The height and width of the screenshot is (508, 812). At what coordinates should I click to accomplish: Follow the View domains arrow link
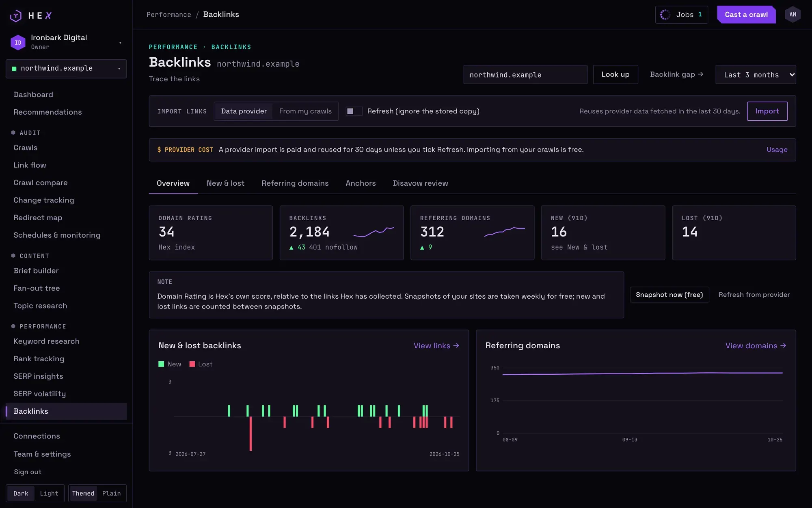(756, 345)
